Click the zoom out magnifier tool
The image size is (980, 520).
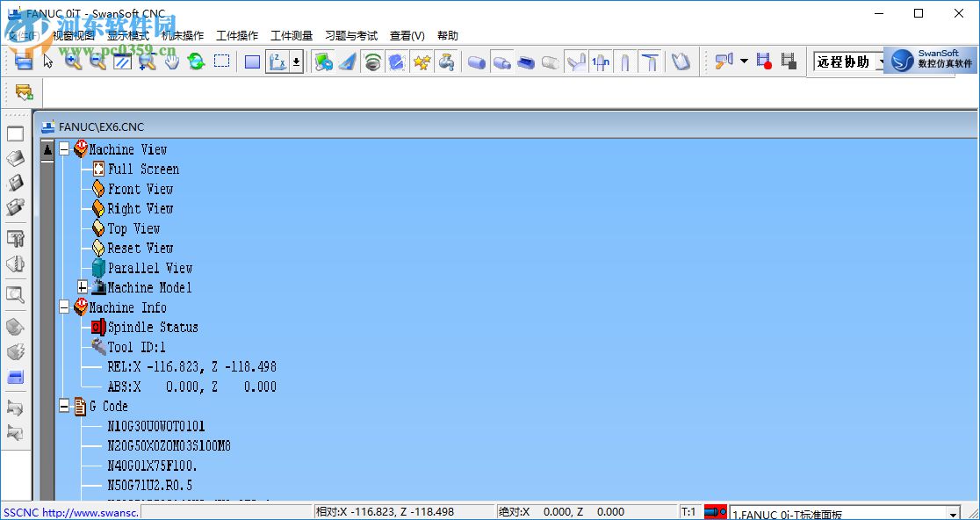97,61
